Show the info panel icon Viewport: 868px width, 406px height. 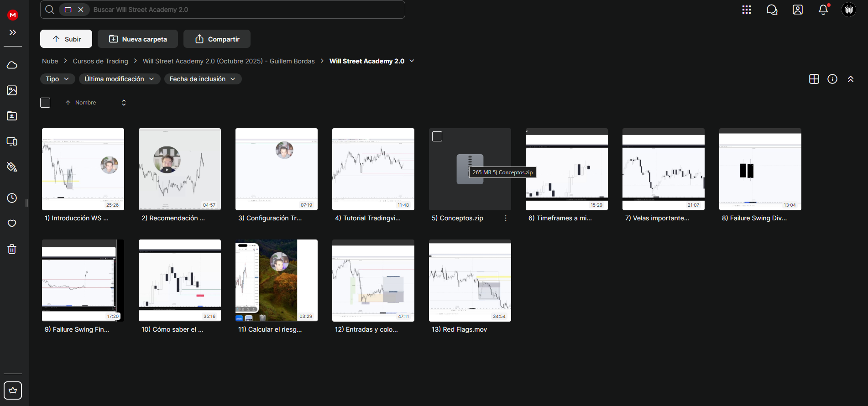[832, 79]
